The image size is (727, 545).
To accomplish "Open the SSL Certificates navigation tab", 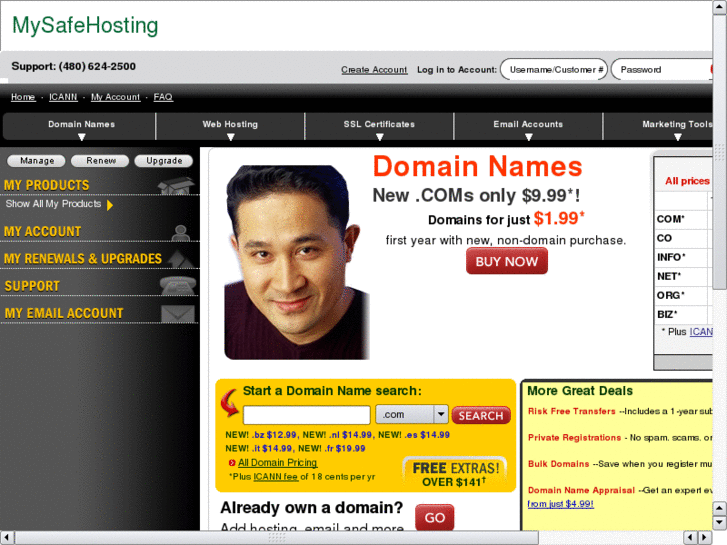I will click(379, 126).
